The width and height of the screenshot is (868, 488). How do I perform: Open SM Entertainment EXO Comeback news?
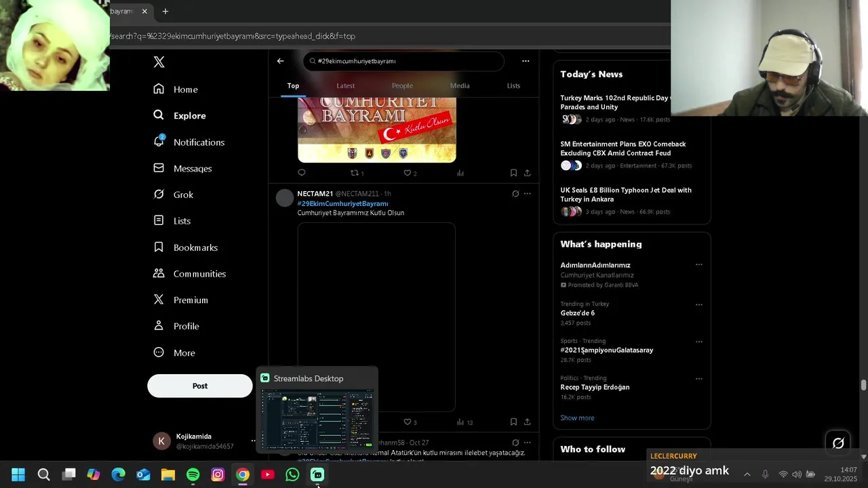(x=631, y=155)
